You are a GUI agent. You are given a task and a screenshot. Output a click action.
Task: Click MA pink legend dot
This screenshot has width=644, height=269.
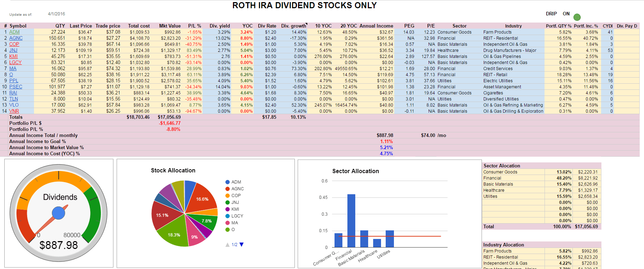point(228,223)
